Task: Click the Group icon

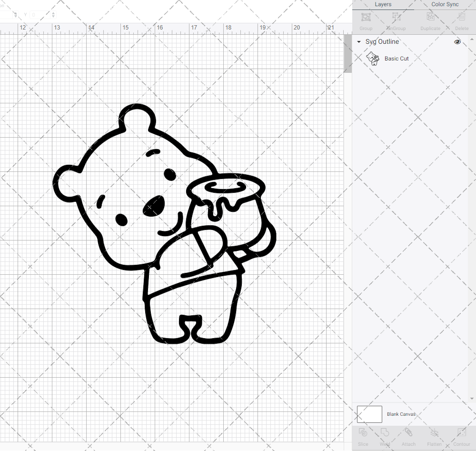Action: point(366,19)
